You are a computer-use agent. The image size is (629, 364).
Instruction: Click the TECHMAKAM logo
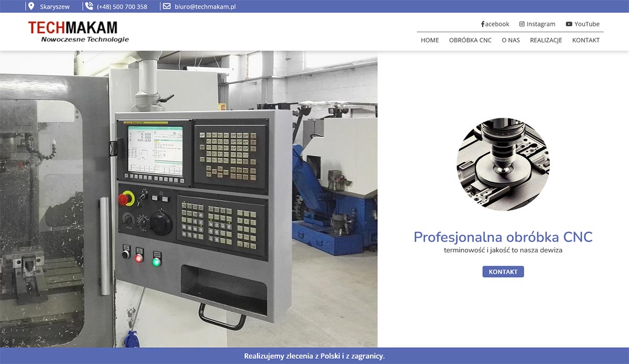79,31
